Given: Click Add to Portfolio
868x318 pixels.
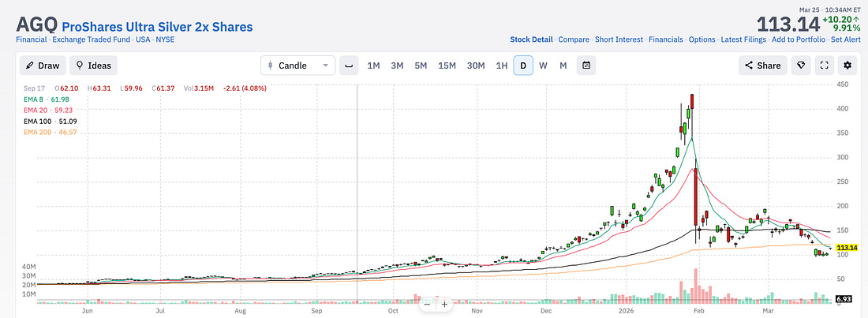Looking at the screenshot, I should coord(799,39).
